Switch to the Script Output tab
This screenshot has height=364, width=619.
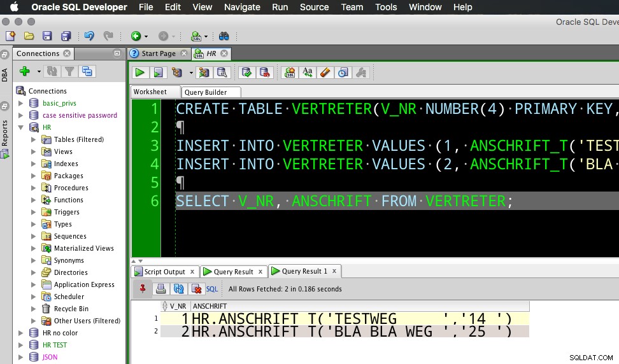[x=164, y=272]
